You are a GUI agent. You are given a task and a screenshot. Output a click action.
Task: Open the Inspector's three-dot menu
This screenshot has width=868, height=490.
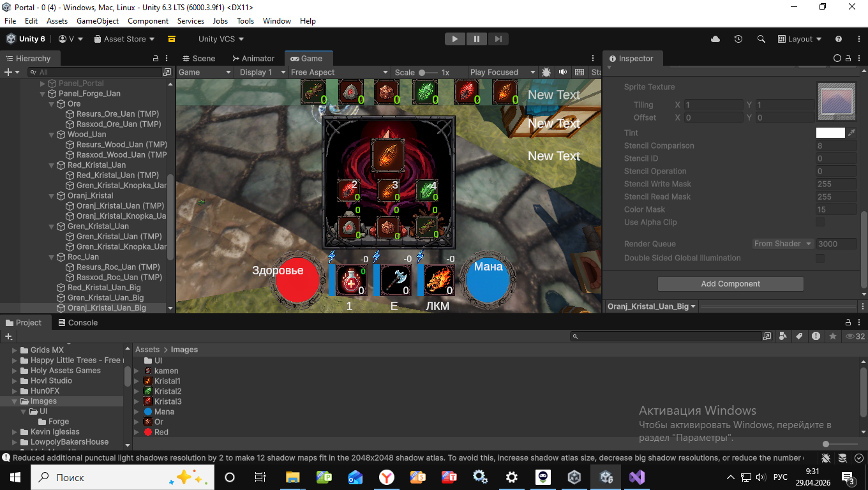[x=860, y=58]
